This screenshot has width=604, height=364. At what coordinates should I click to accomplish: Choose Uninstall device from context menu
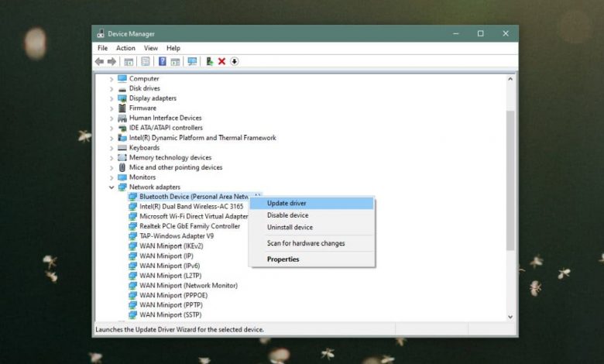[311, 227]
